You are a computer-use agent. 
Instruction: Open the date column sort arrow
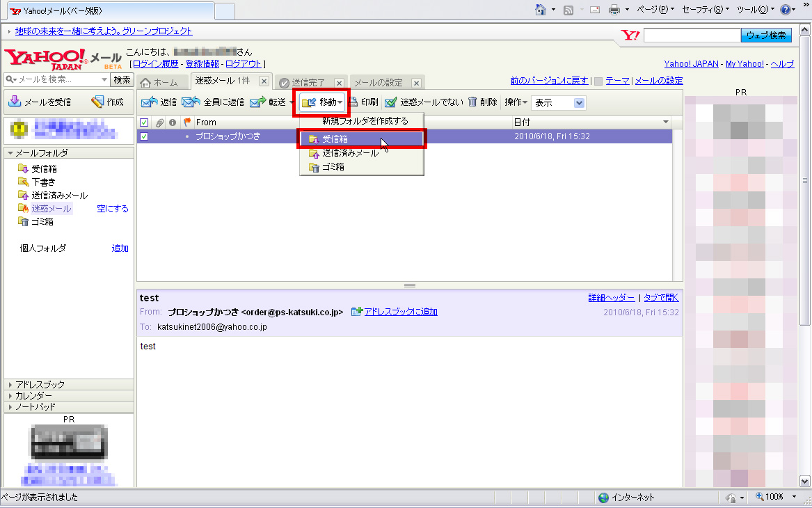665,122
